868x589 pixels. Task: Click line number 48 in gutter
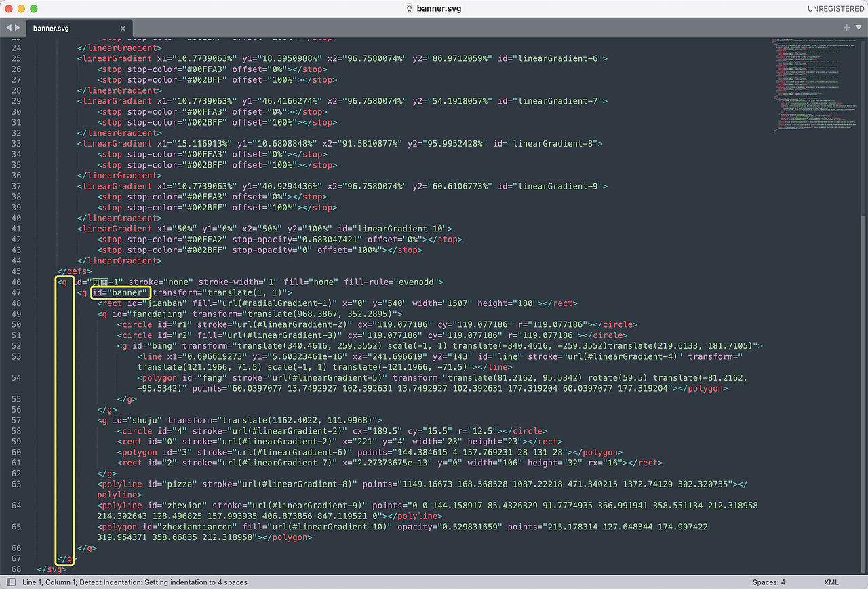coord(16,303)
